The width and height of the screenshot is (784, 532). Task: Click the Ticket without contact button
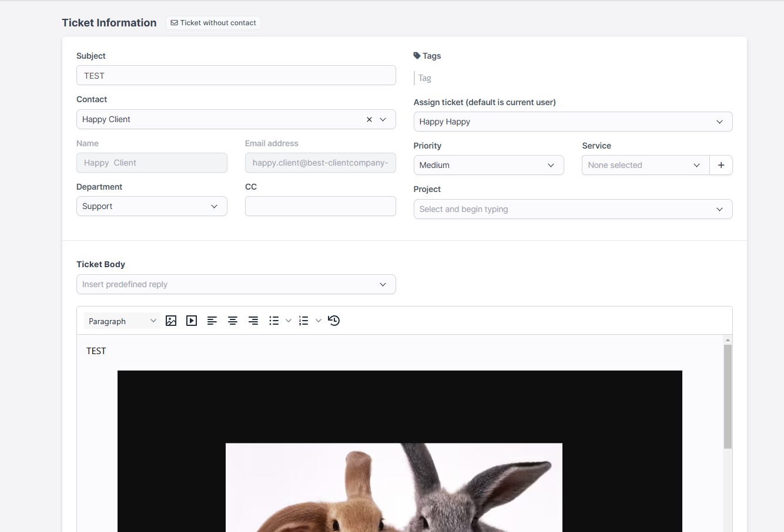tap(213, 23)
